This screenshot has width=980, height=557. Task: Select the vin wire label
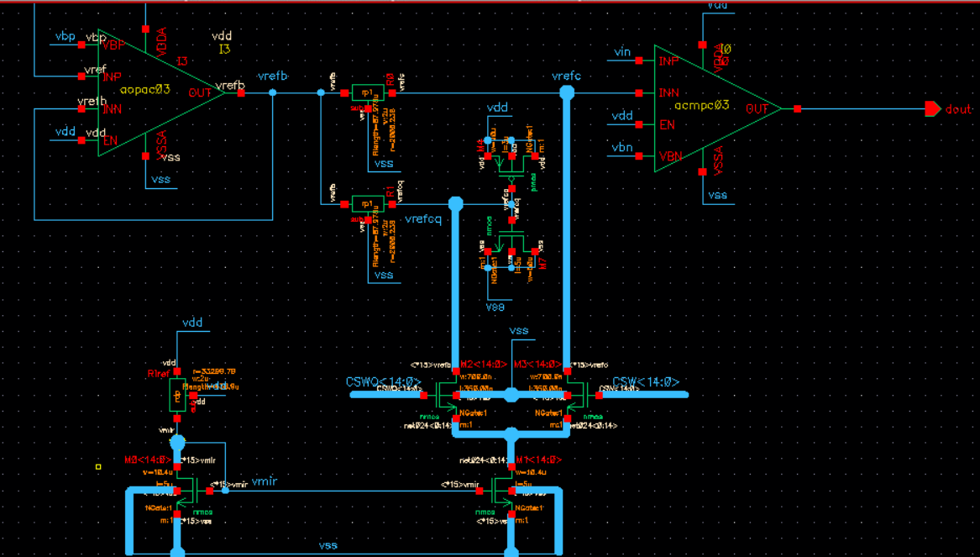coord(622,53)
